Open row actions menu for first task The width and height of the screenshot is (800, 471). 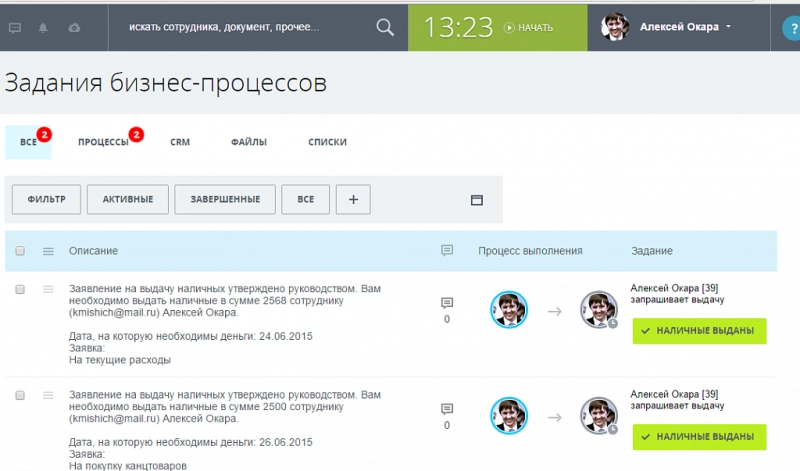click(x=47, y=289)
